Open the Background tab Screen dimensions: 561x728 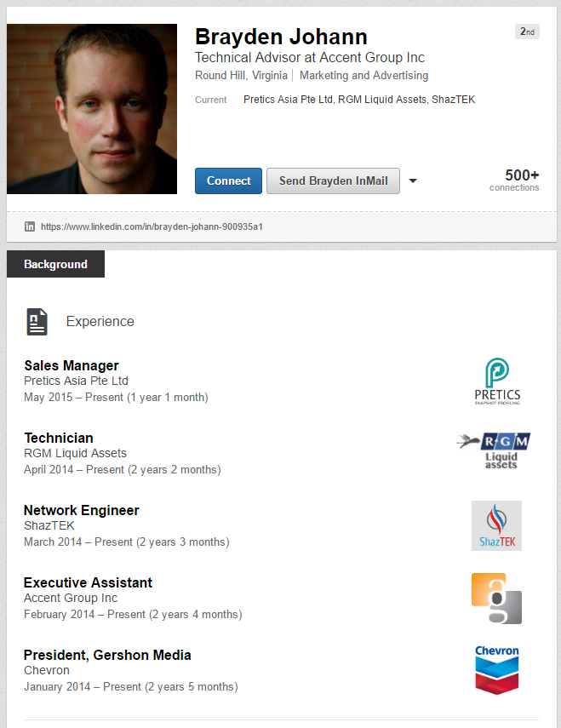point(55,264)
